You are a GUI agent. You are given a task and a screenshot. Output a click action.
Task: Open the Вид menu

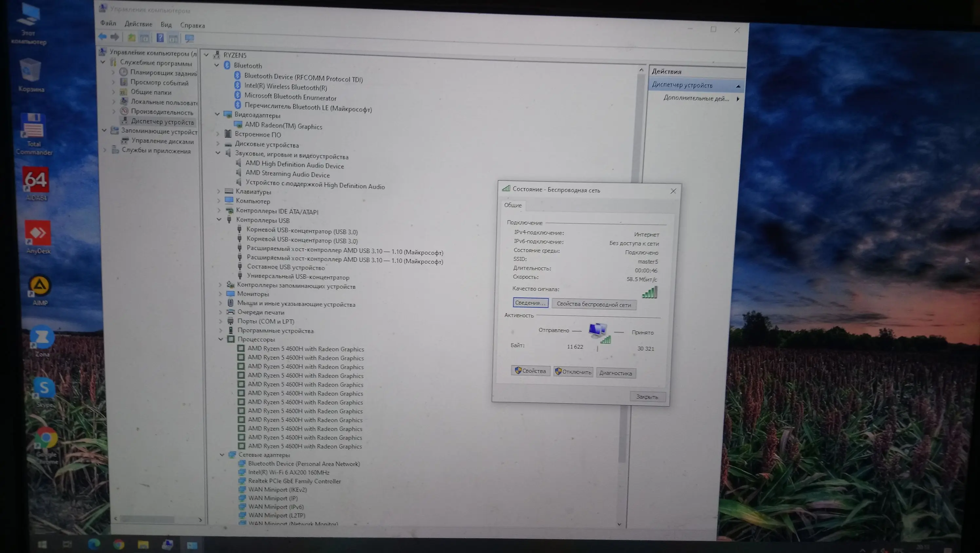166,25
